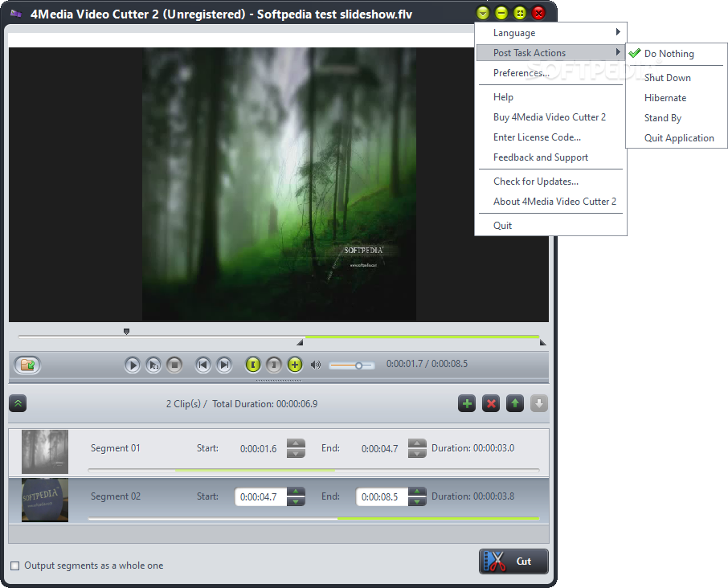The image size is (728, 588).
Task: Set the segment start point marker
Action: 253,365
